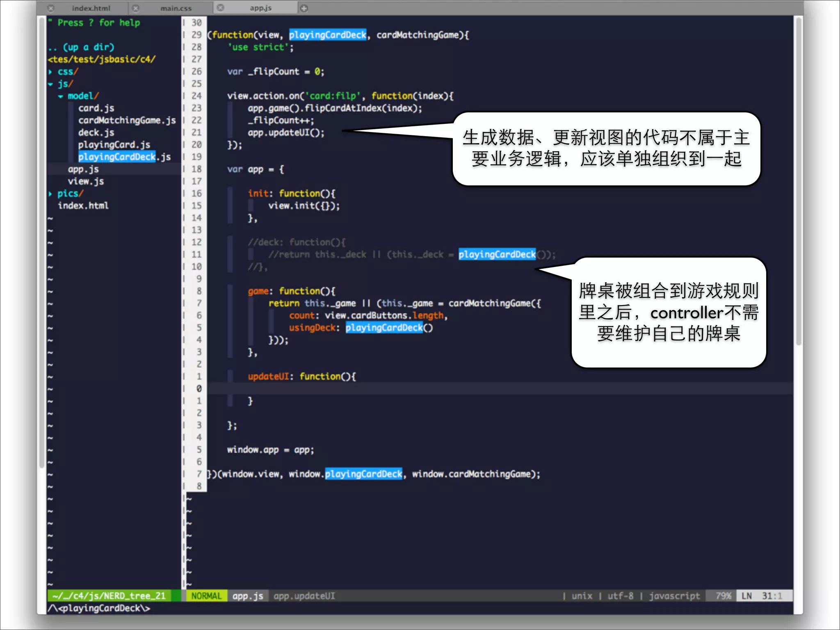Viewport: 840px width, 630px height.
Task: Open cardMatchingGame.js in the file tree
Action: 127,120
